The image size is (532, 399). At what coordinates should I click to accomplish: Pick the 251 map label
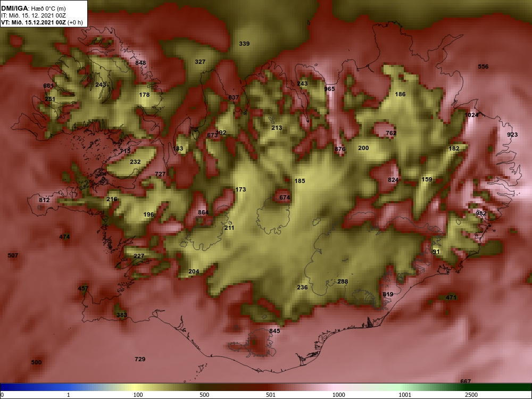point(50,99)
